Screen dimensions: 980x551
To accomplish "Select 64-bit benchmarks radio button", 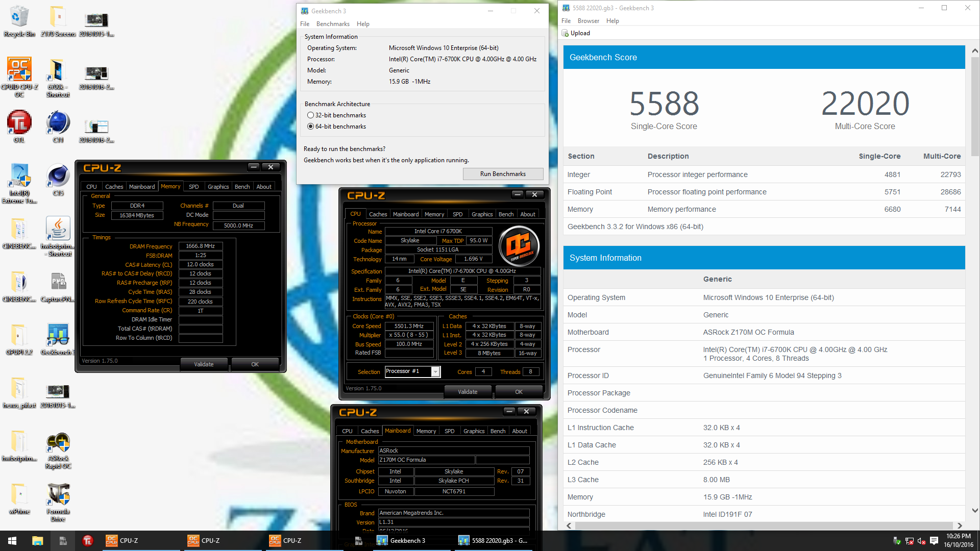I will pyautogui.click(x=310, y=127).
